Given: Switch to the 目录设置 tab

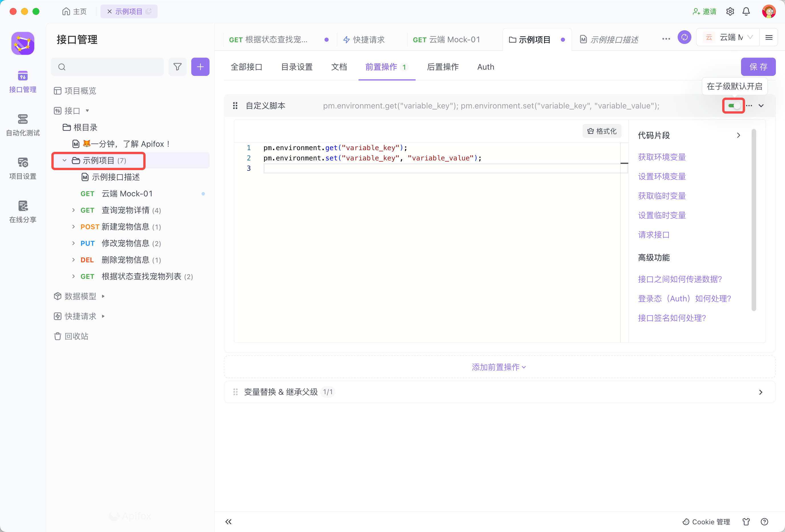Looking at the screenshot, I should tap(297, 67).
